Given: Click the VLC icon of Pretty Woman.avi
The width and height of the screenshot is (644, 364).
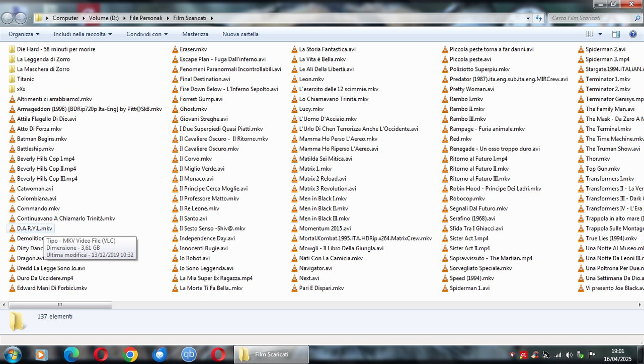Looking at the screenshot, I should [445, 89].
